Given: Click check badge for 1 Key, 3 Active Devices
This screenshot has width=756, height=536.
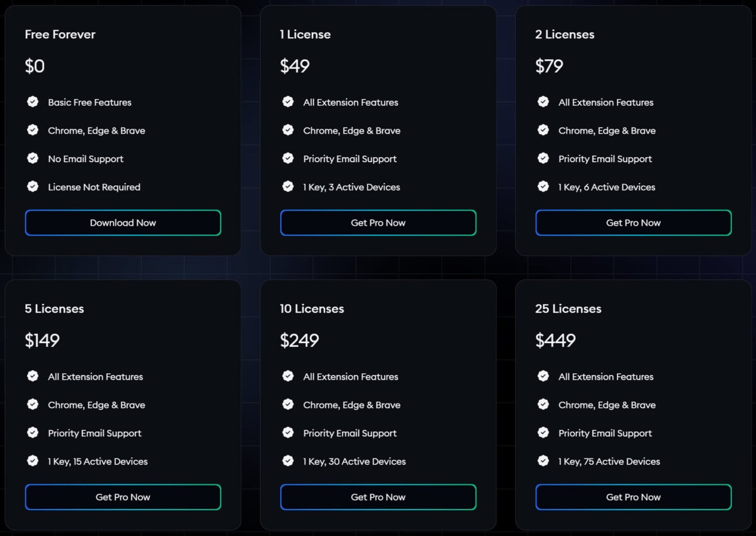Looking at the screenshot, I should [288, 187].
